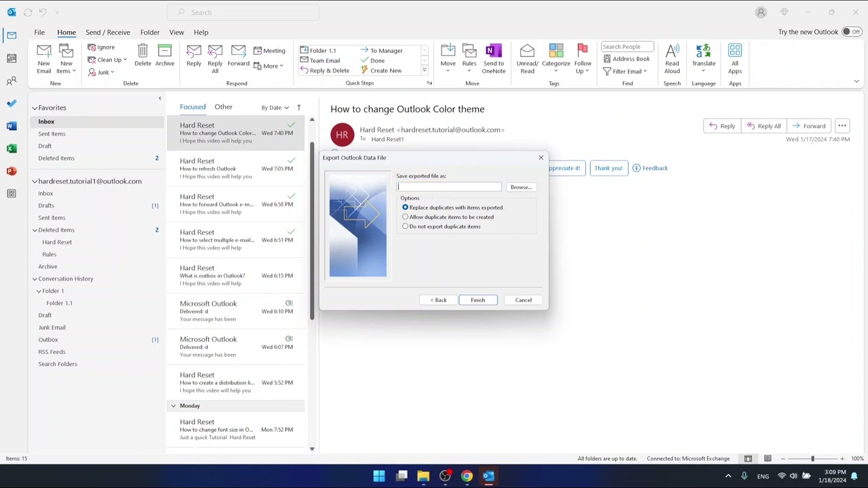The image size is (868, 488).
Task: Click zoom in plus button
Action: click(842, 459)
